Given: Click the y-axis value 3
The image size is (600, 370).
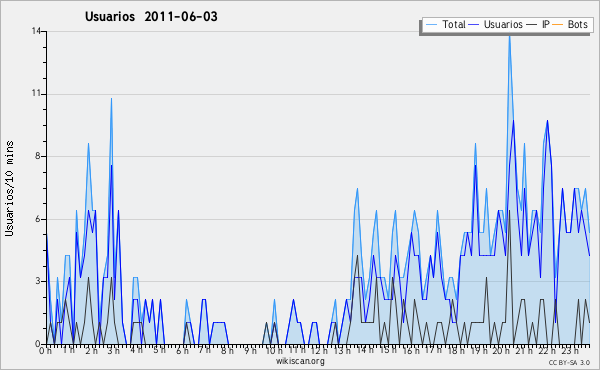Looking at the screenshot, I should (39, 281).
